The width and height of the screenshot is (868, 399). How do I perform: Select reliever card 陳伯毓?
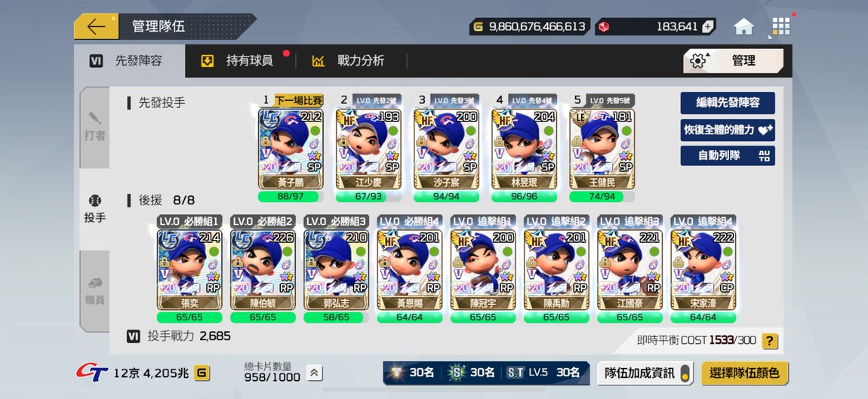(x=263, y=269)
